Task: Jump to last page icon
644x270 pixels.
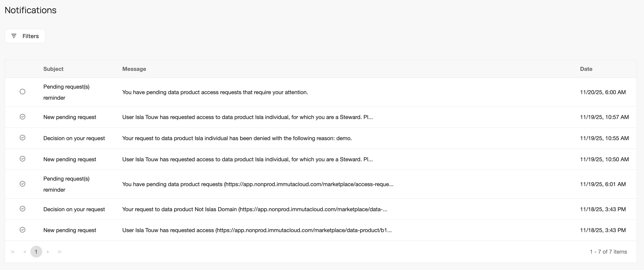Action: click(60, 252)
